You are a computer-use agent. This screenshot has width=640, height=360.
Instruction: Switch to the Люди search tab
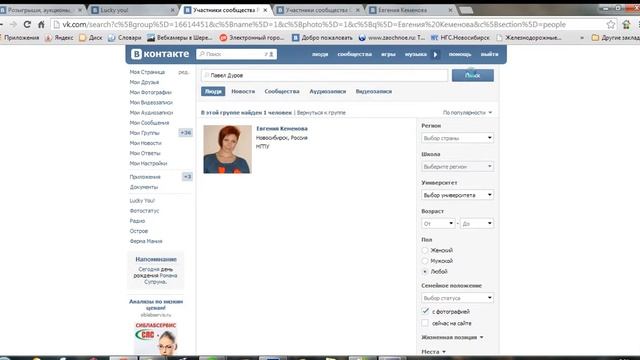point(213,91)
